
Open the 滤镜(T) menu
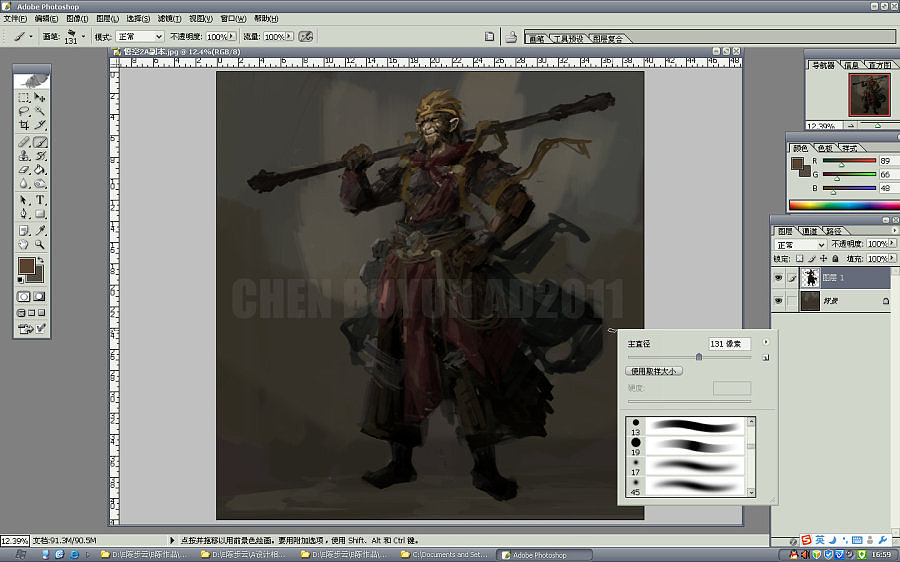pos(169,18)
